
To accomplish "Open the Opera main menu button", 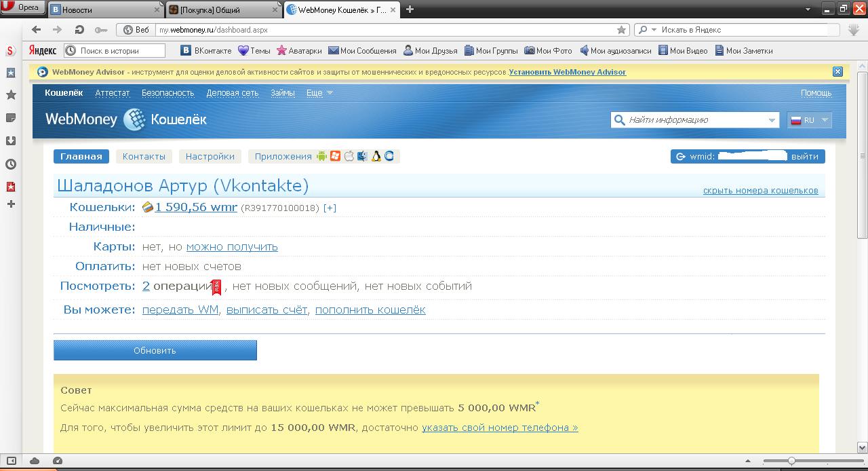I will (x=22, y=8).
